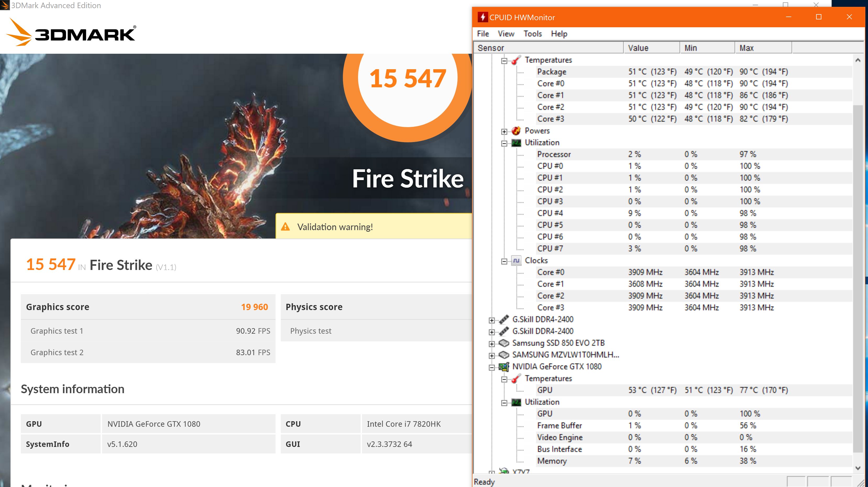This screenshot has height=487, width=868.
Task: Click the CPU Temperatures thermometer icon
Action: 516,60
